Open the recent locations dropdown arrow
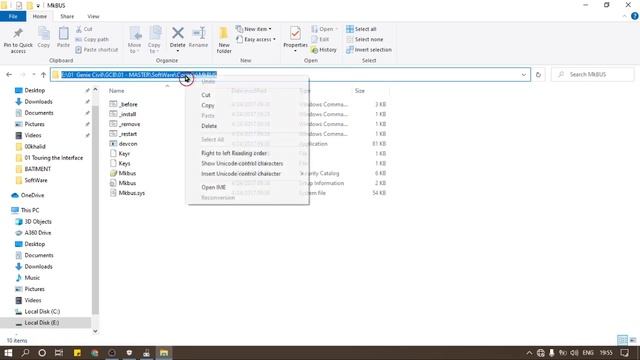The height and width of the screenshot is (360, 640). tap(33, 74)
